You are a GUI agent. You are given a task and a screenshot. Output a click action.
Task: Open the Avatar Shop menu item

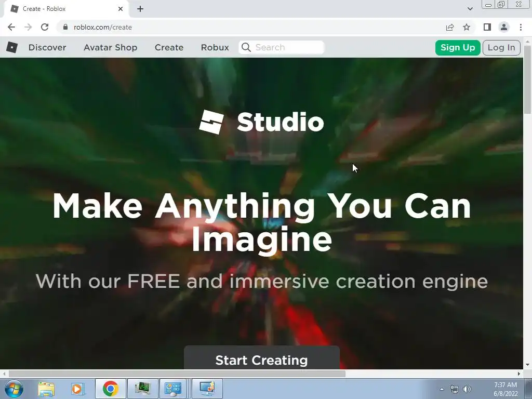pyautogui.click(x=110, y=47)
